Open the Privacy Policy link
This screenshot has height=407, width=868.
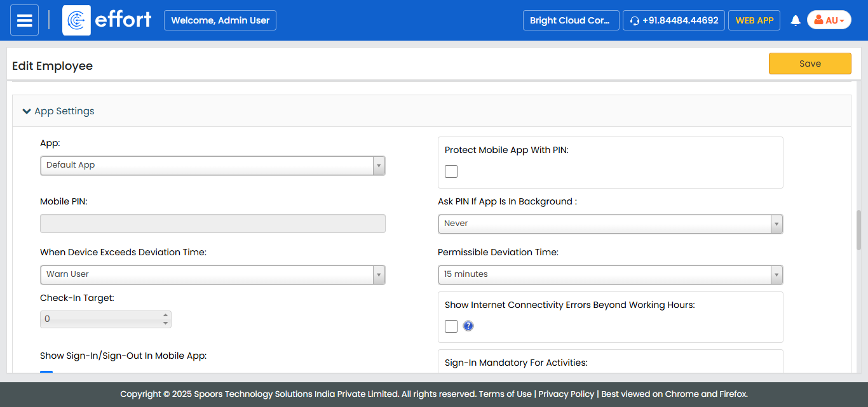(566, 394)
